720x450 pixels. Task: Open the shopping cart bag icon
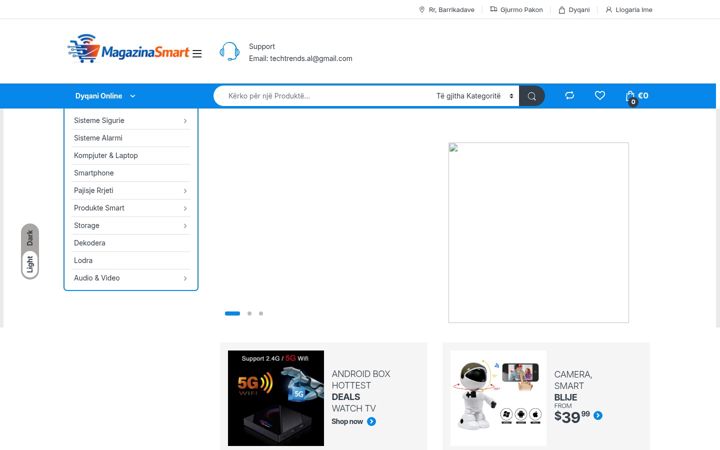pos(630,97)
